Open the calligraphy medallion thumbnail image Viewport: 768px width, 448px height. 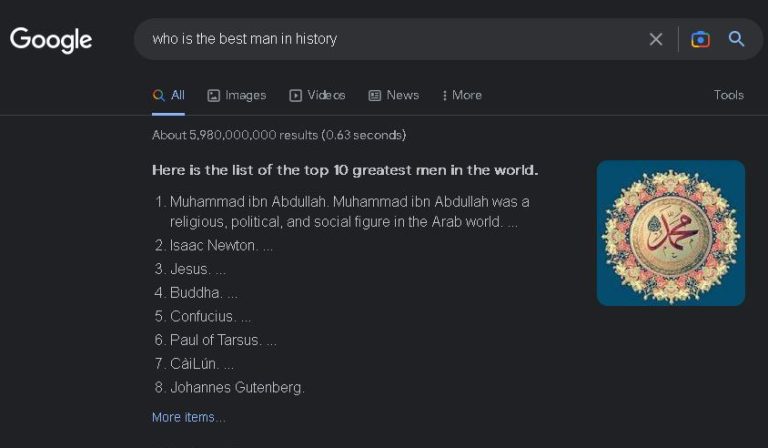pos(671,233)
